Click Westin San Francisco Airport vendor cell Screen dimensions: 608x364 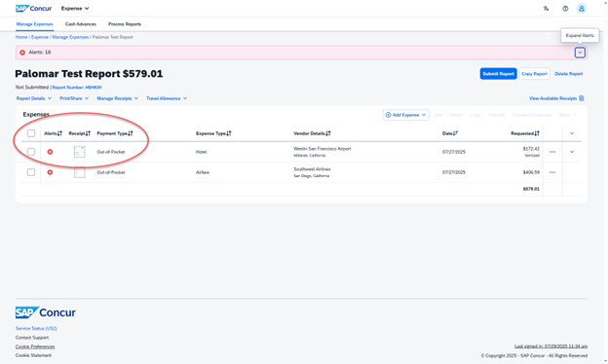(x=323, y=152)
